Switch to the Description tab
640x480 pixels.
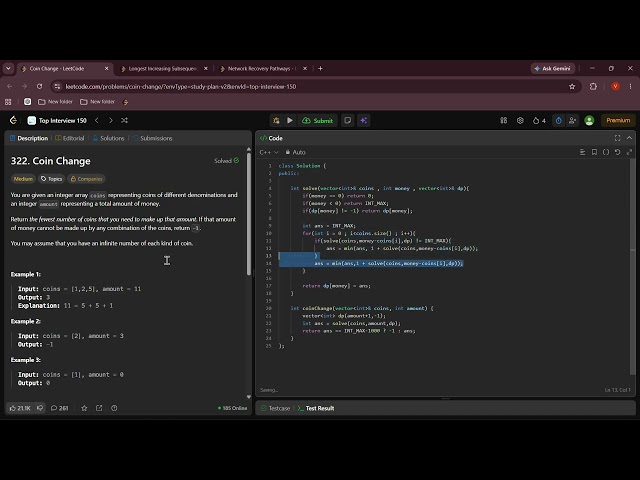click(x=29, y=138)
